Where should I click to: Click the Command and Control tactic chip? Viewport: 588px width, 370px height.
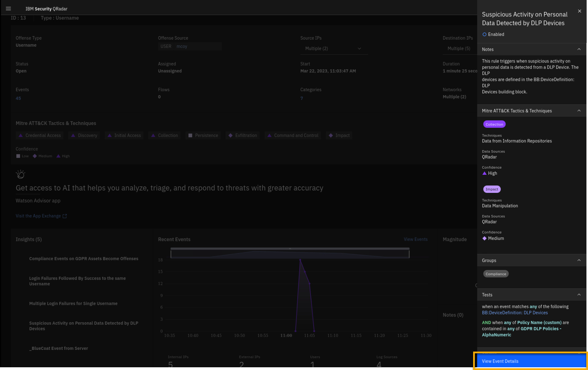click(x=293, y=136)
